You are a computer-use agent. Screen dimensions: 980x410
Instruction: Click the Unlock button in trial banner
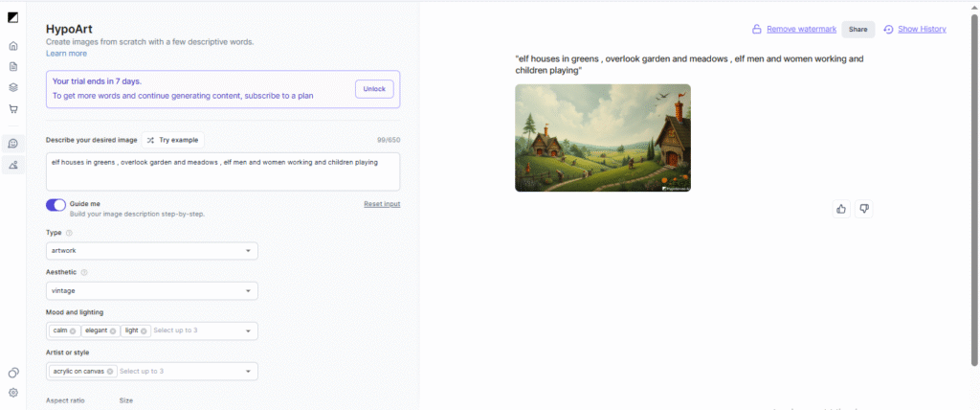[373, 89]
